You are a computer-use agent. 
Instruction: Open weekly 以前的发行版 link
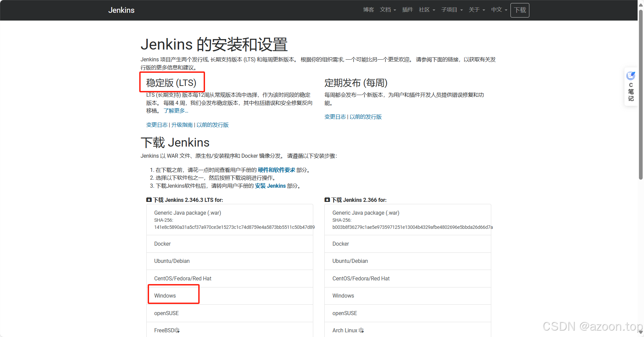coord(365,117)
